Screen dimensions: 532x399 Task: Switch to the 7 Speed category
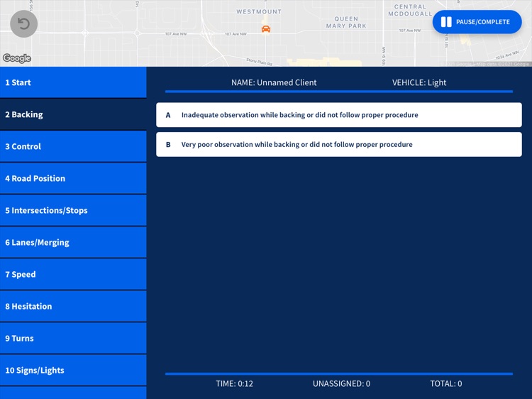point(73,274)
